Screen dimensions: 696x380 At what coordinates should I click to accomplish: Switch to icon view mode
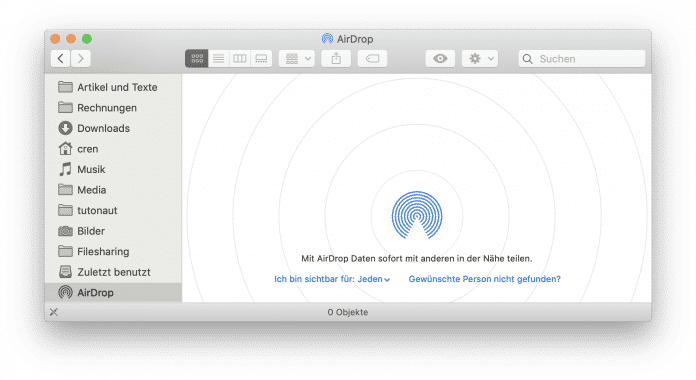197,59
